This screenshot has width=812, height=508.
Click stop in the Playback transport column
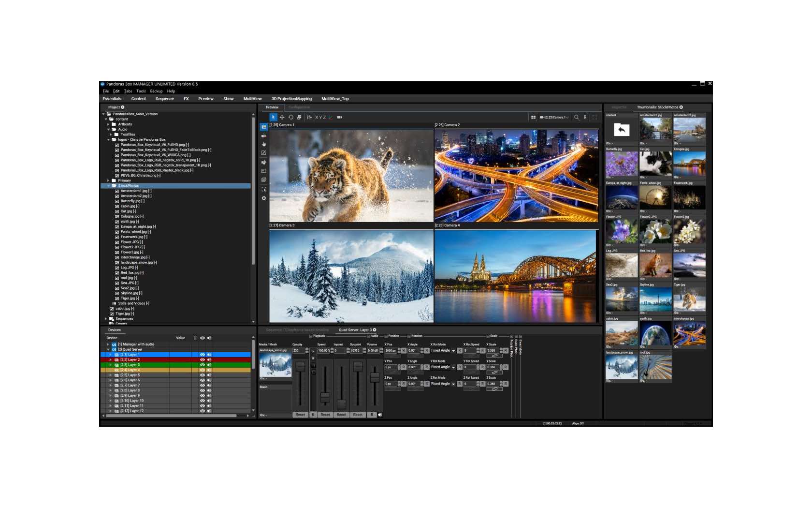click(313, 359)
